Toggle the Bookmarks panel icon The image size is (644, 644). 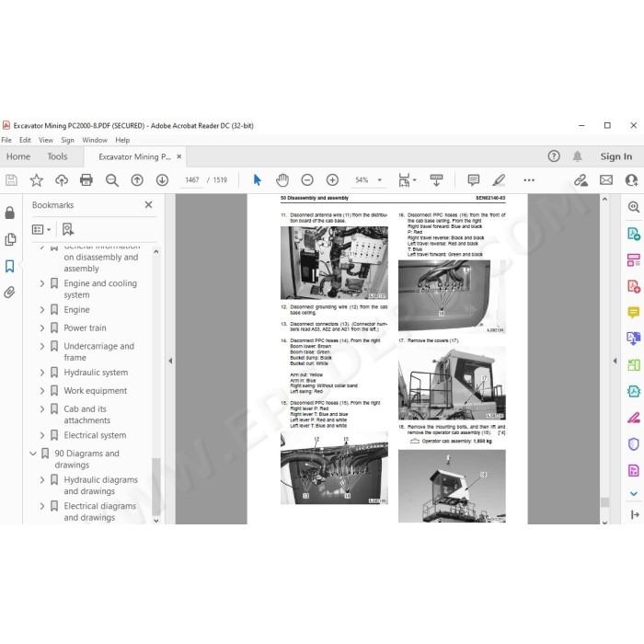(10, 266)
